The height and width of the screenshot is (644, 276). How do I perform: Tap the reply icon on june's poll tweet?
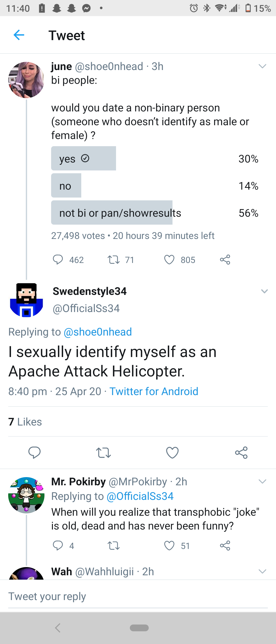[x=58, y=260]
